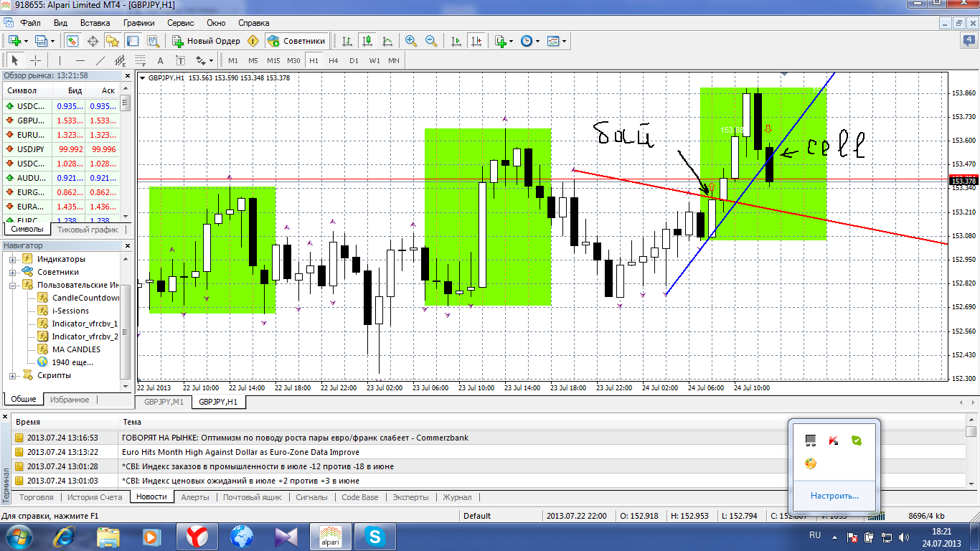This screenshot has width=980, height=551.
Task: Toggle the Market Watch panel icon
Action: (x=72, y=41)
